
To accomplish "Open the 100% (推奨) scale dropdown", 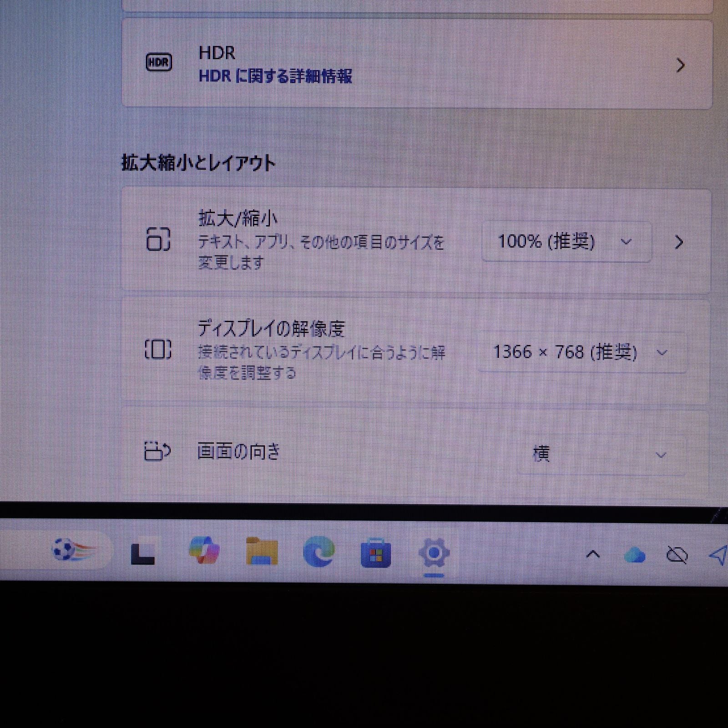I will click(x=566, y=242).
